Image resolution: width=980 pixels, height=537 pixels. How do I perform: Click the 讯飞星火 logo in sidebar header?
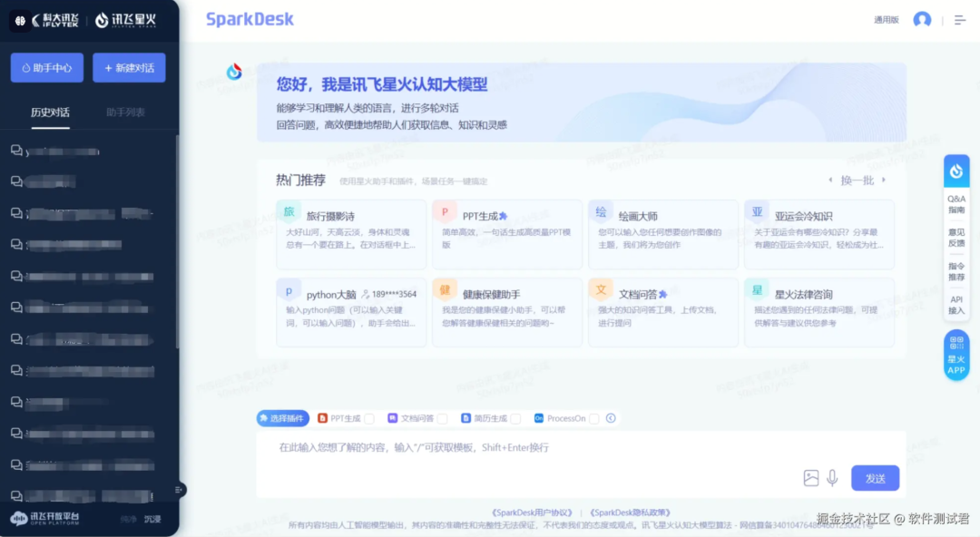[x=125, y=21]
